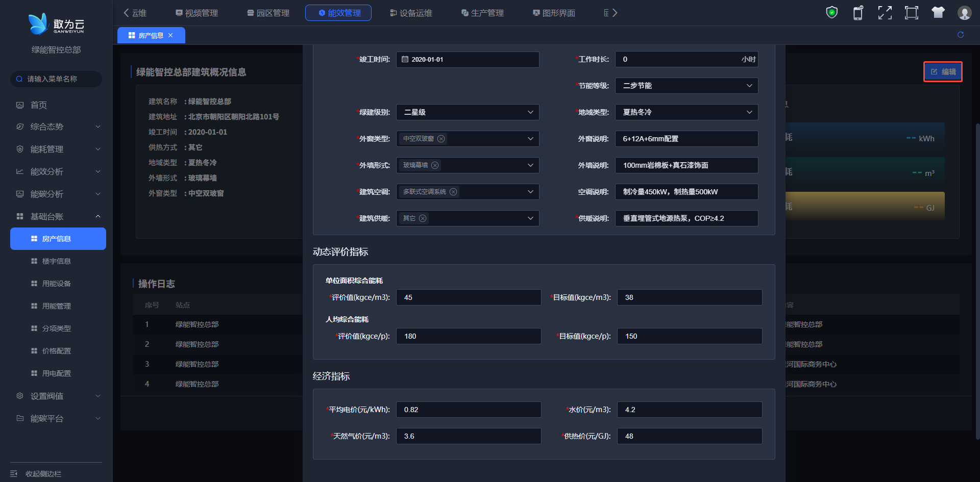Click the calendar icon in 竣工时间 field

click(405, 60)
